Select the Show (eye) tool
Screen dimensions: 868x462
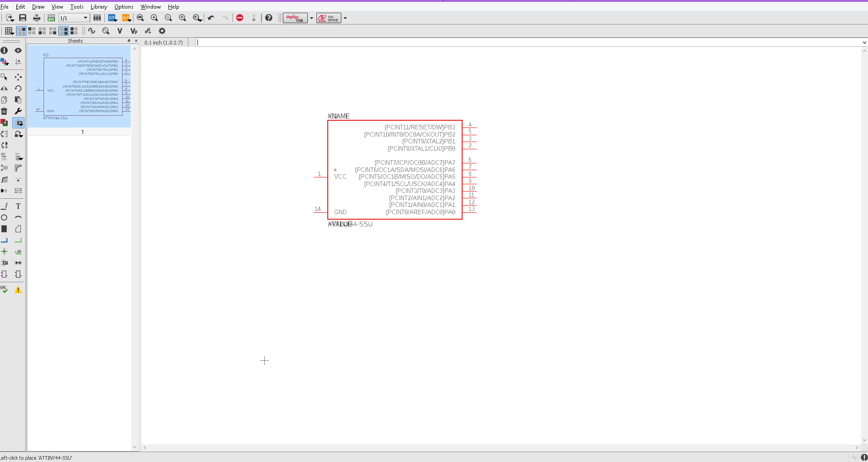18,50
